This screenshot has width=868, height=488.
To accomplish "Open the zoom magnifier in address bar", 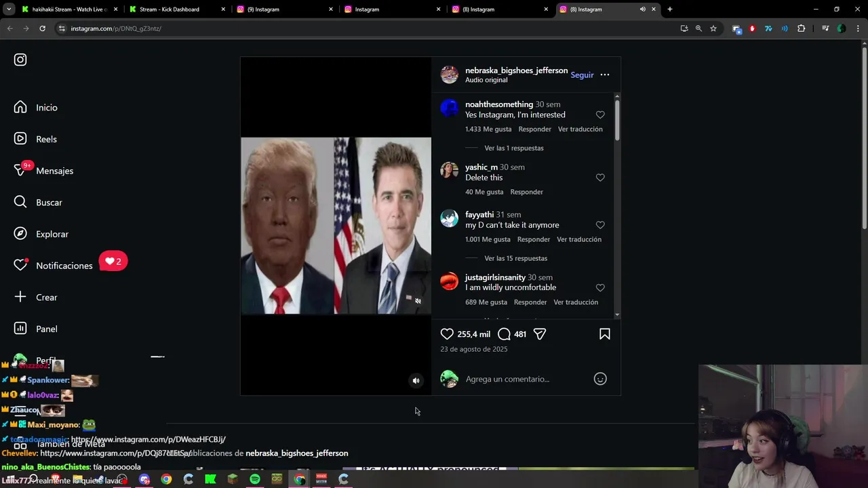I will click(x=698, y=28).
